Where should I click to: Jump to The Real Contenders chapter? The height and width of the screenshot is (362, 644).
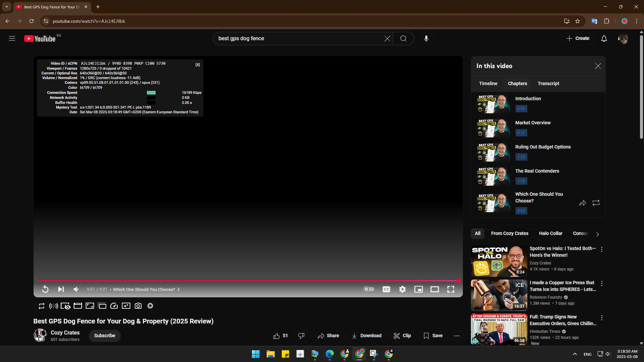pyautogui.click(x=538, y=176)
